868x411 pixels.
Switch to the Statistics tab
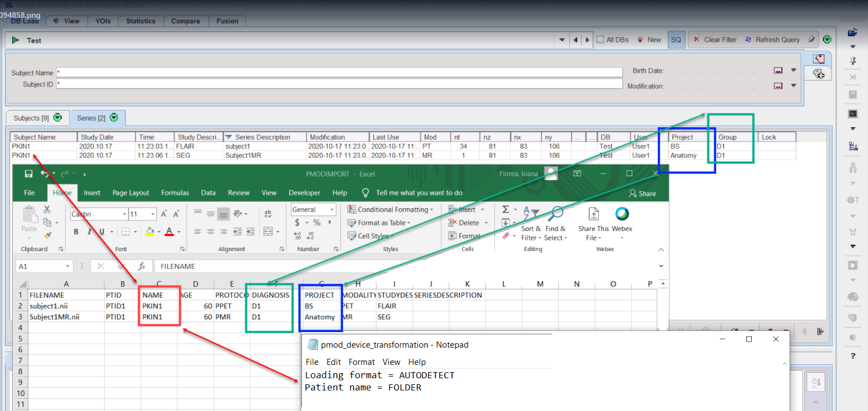(141, 21)
